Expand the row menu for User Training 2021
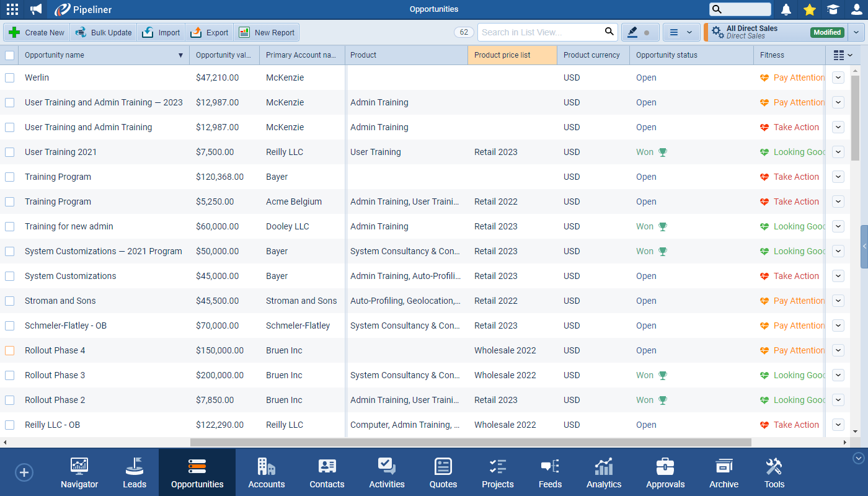The height and width of the screenshot is (496, 868). click(x=838, y=152)
